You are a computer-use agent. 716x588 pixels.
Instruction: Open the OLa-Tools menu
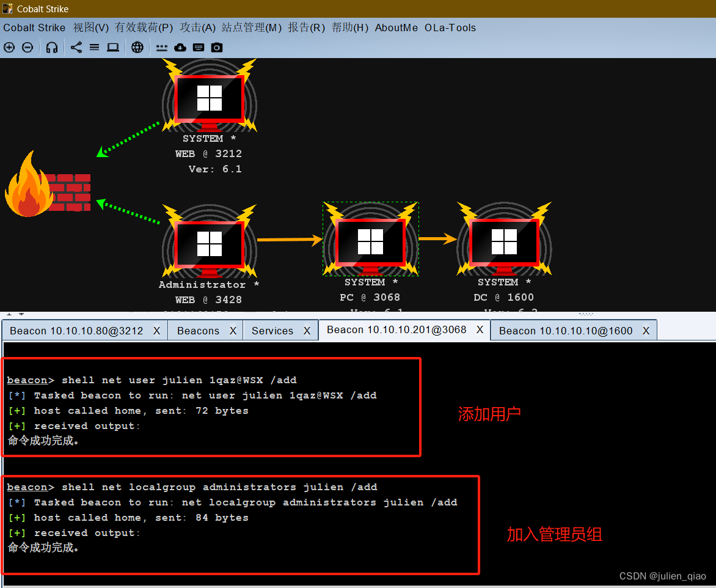450,28
